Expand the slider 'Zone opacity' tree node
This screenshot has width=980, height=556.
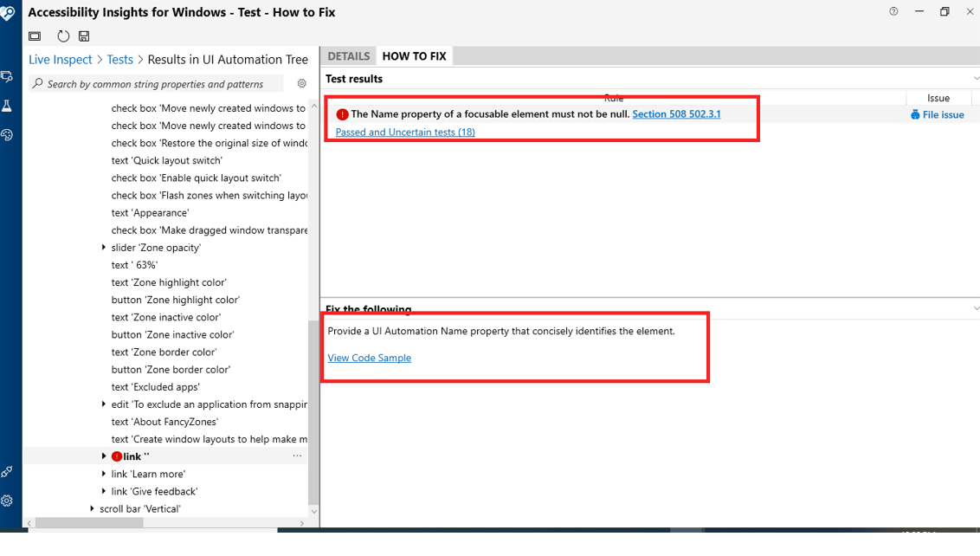tap(104, 247)
